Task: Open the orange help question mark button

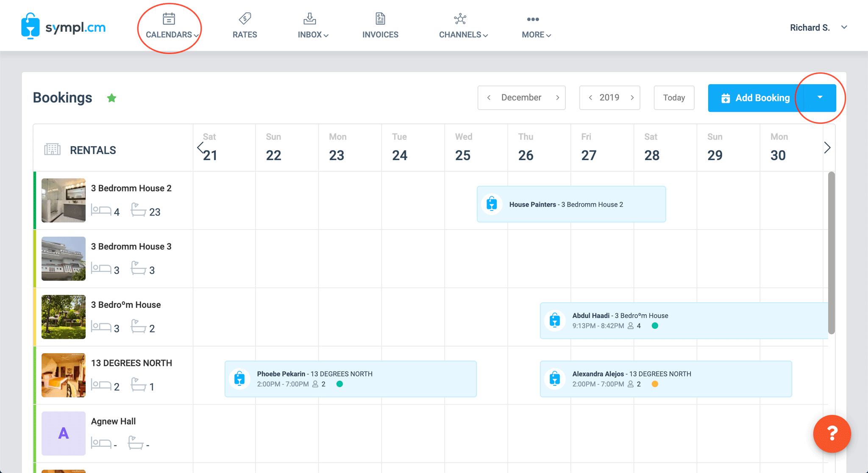Action: [x=832, y=434]
